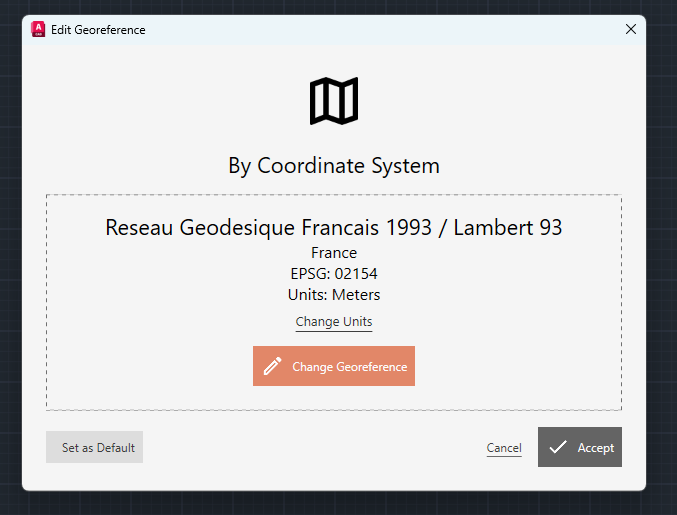Accept the coordinate system settings
The width and height of the screenshot is (677, 515).
pyautogui.click(x=580, y=447)
